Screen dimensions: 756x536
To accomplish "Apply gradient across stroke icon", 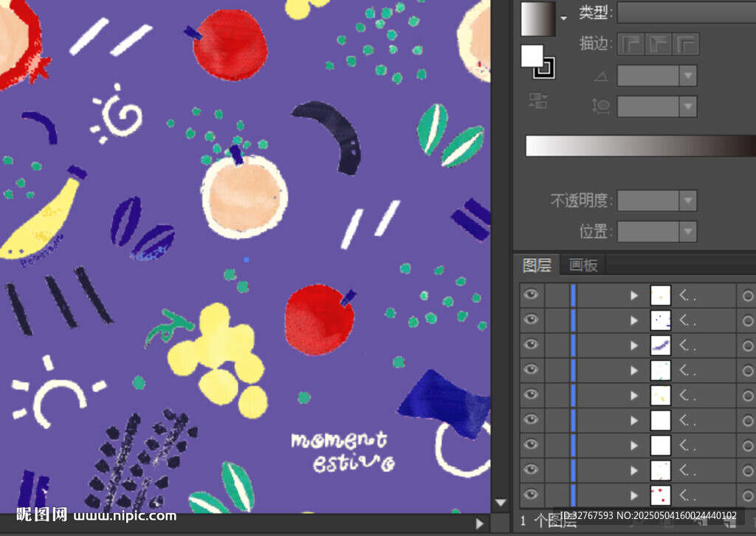I will 686,44.
